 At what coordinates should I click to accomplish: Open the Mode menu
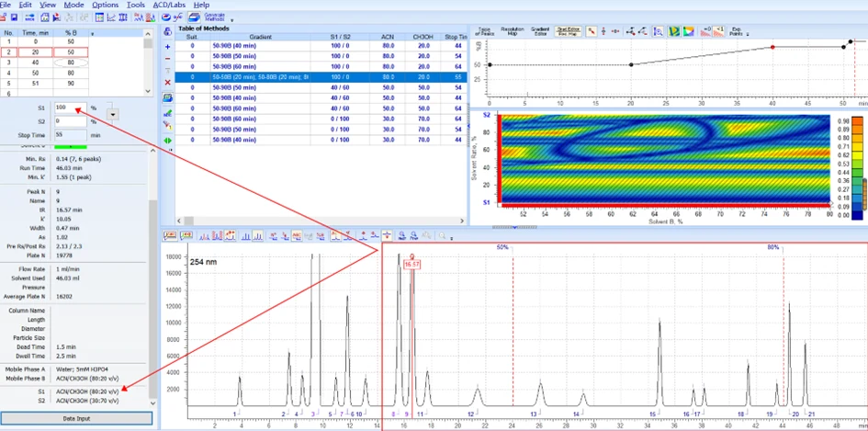pos(73,5)
